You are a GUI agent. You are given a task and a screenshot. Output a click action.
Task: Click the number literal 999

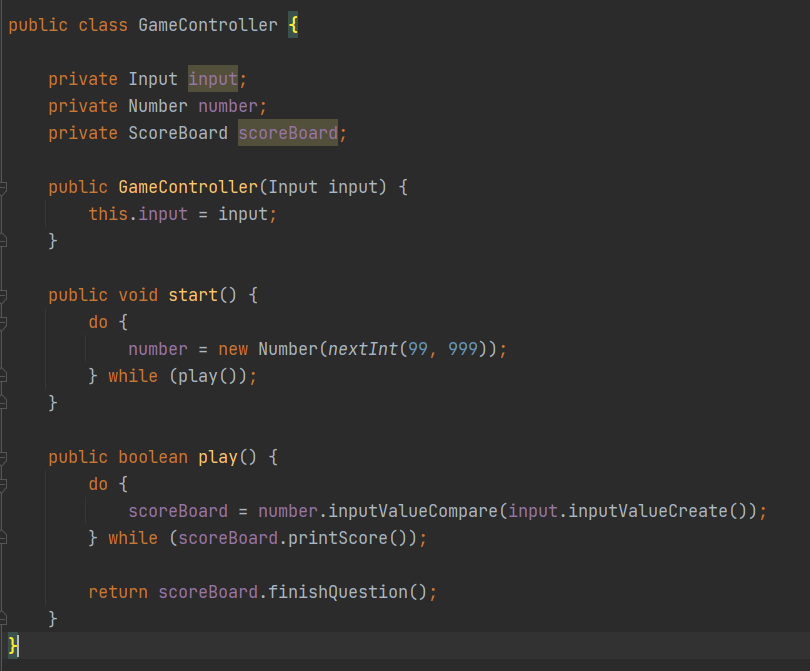(463, 349)
